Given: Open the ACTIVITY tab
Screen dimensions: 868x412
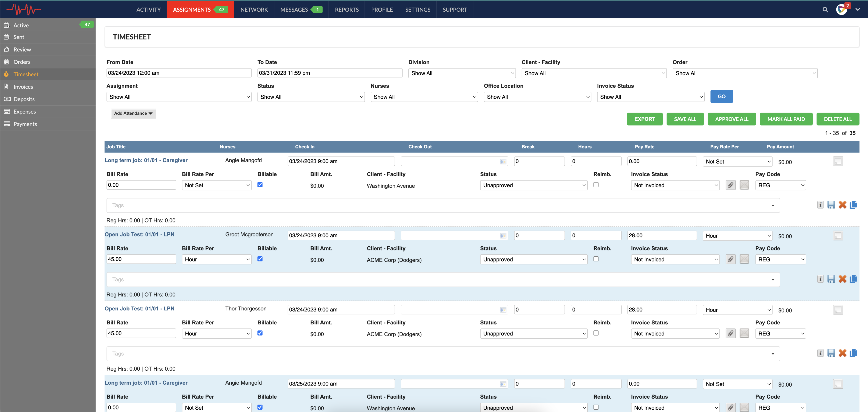Looking at the screenshot, I should coord(148,10).
